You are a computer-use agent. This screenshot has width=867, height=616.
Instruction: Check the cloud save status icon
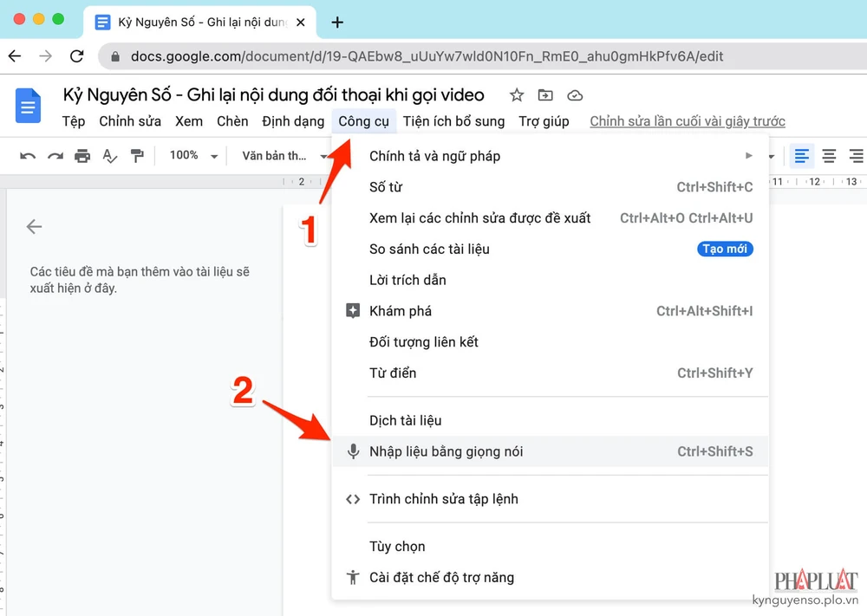(574, 95)
